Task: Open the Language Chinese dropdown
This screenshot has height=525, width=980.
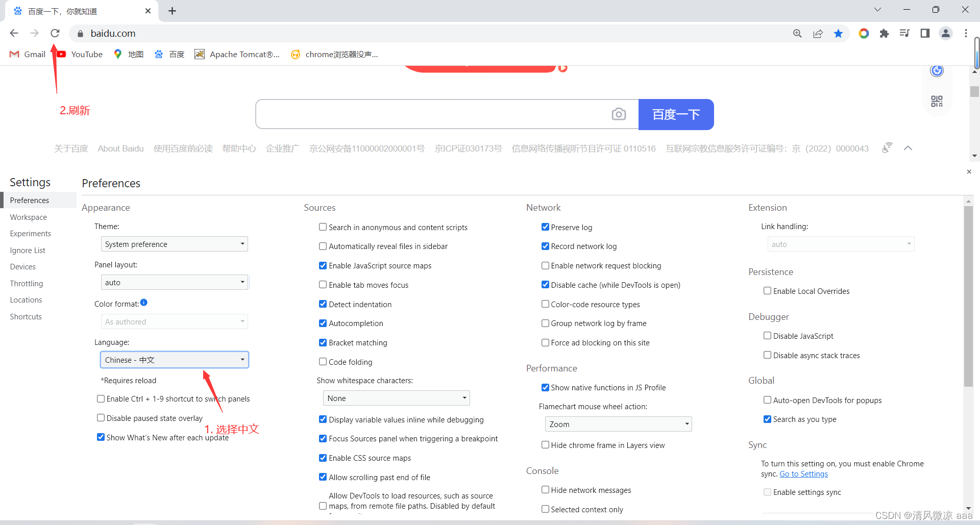Action: tap(175, 360)
